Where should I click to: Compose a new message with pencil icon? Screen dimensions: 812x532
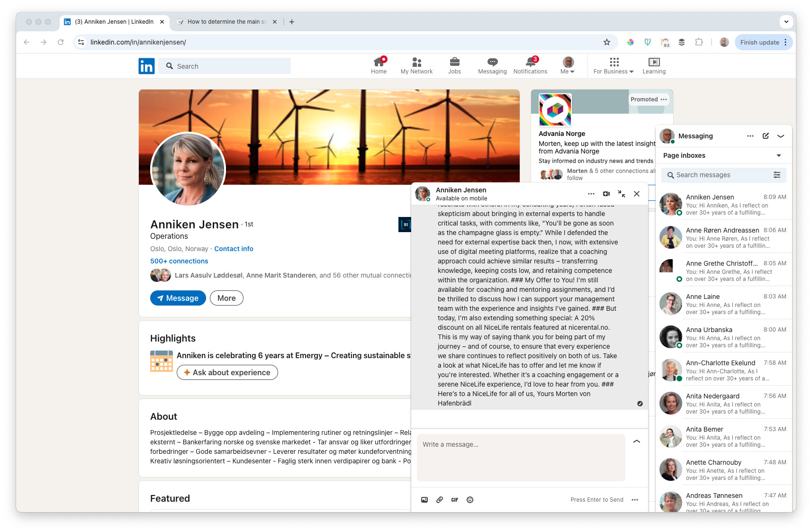click(x=766, y=136)
